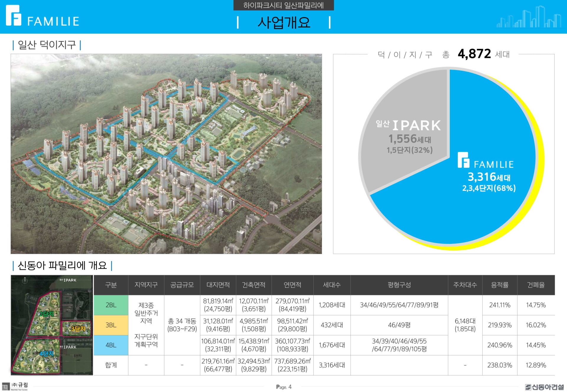Click the 238.03% total ratio cell
The width and height of the screenshot is (567, 392).
500,365
